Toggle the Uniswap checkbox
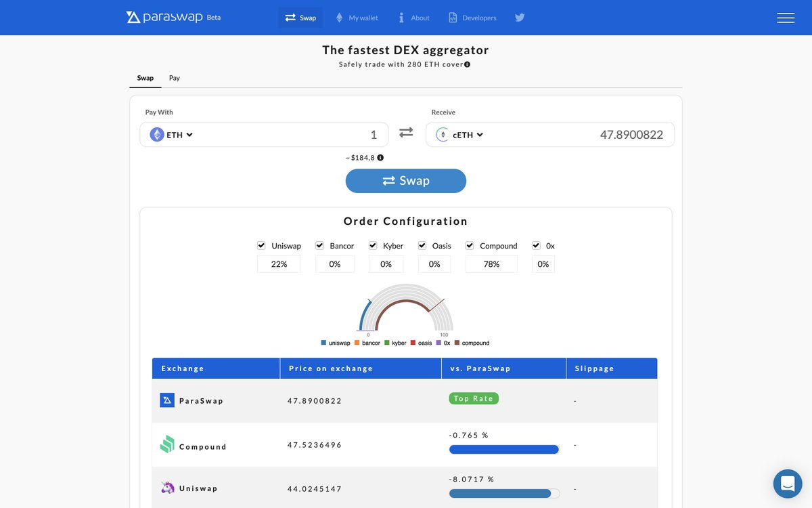 coord(261,245)
